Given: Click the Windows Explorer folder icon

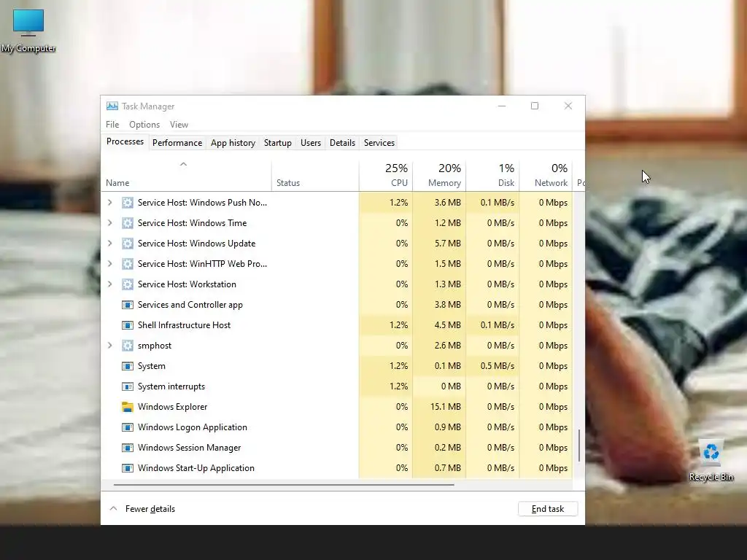Looking at the screenshot, I should [127, 407].
